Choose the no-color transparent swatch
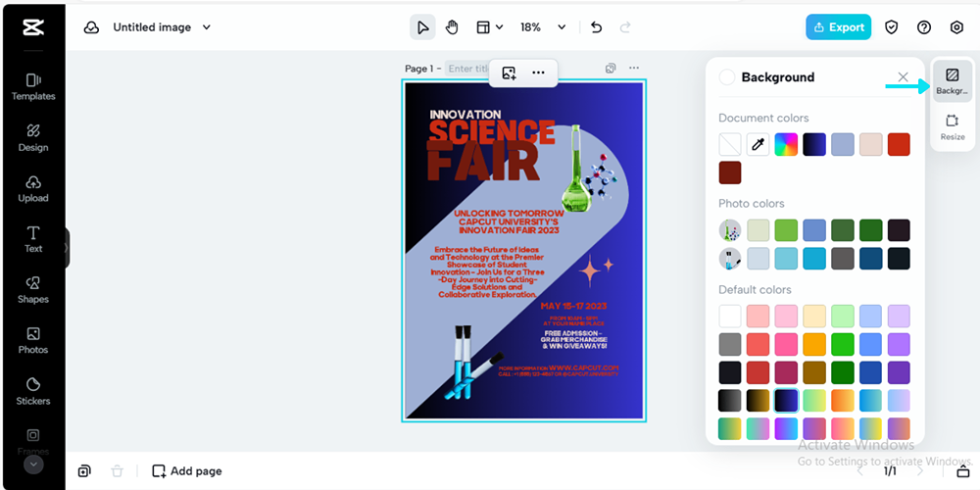980x490 pixels. (730, 144)
